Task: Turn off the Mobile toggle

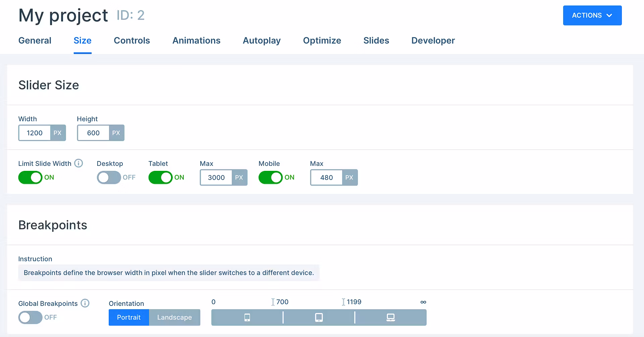Action: 270,178
